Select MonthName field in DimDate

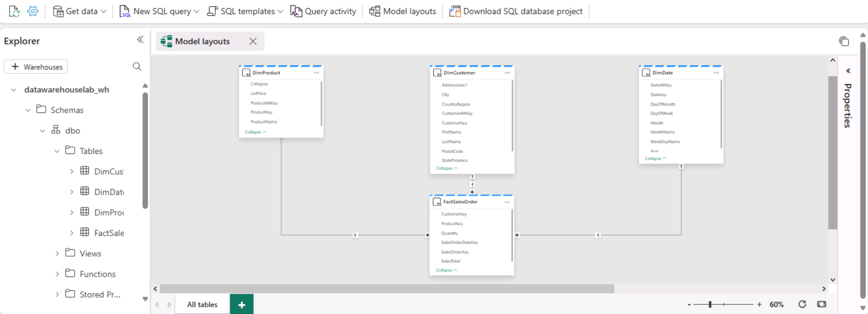[662, 132]
